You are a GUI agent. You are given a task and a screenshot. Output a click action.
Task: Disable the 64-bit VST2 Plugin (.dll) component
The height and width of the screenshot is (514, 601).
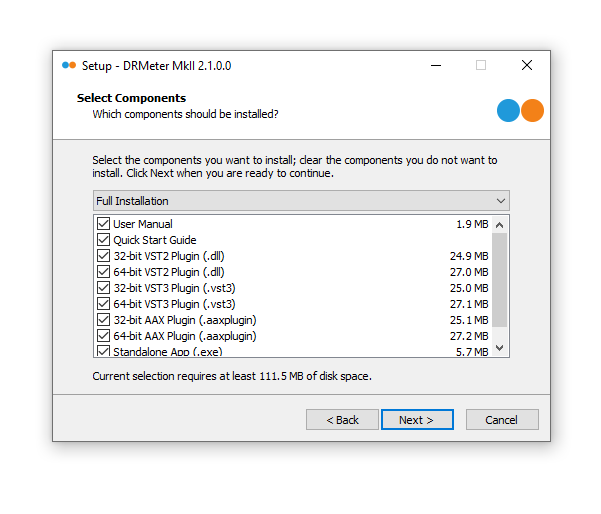pos(103,272)
